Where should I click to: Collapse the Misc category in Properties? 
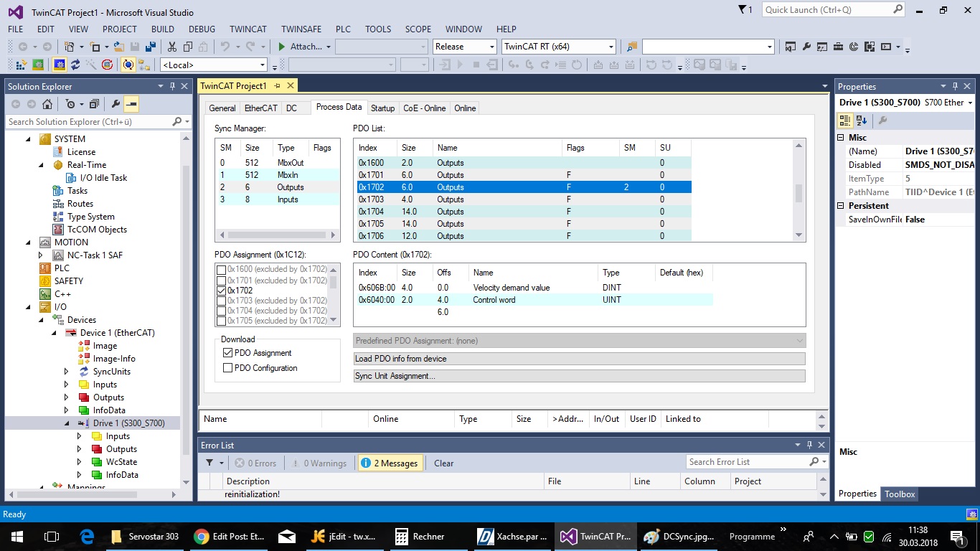[x=842, y=138]
